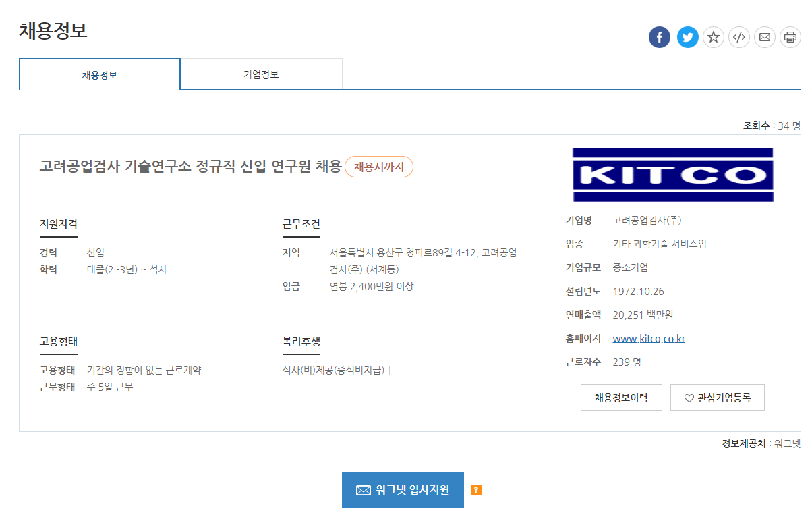Image resolution: width=812 pixels, height=519 pixels.
Task: Click the 근무조건 section heading
Action: click(301, 224)
